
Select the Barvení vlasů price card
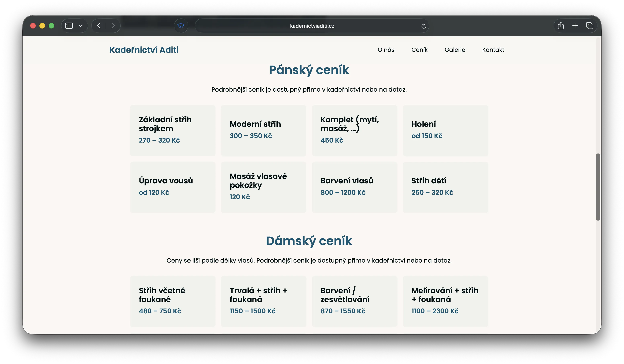point(354,187)
